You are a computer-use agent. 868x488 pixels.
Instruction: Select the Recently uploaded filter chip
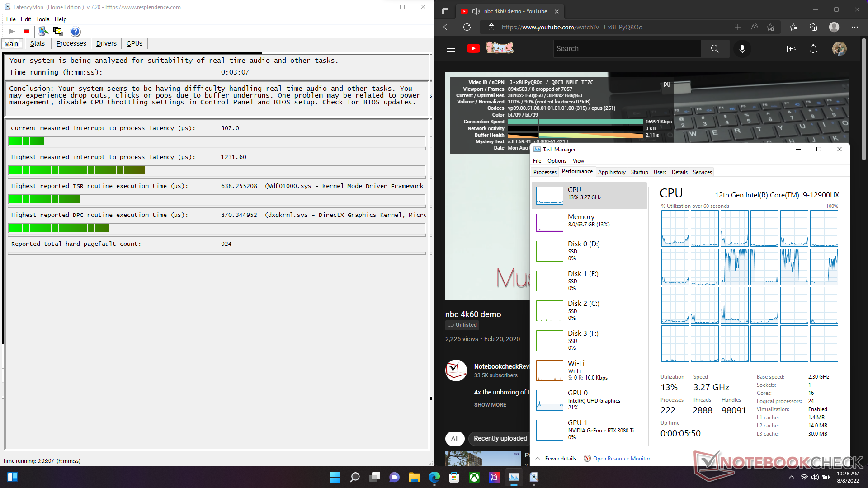point(500,438)
